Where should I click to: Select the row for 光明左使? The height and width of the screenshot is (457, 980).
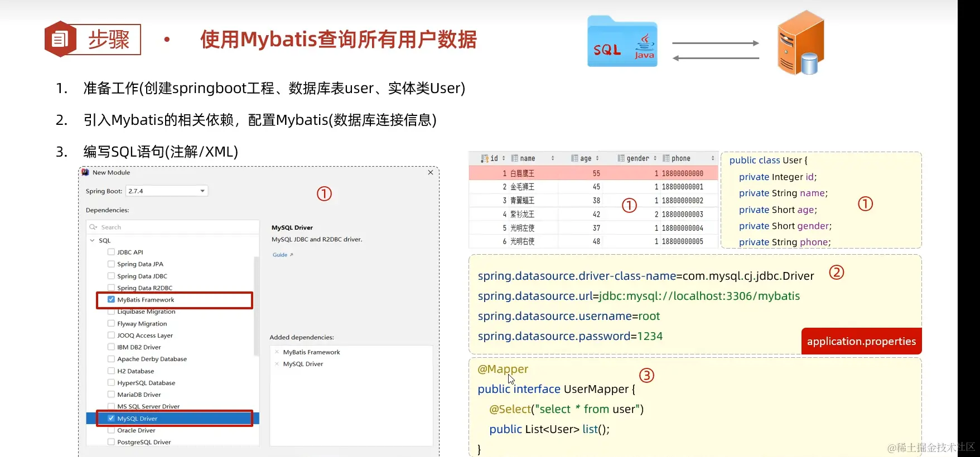click(593, 228)
